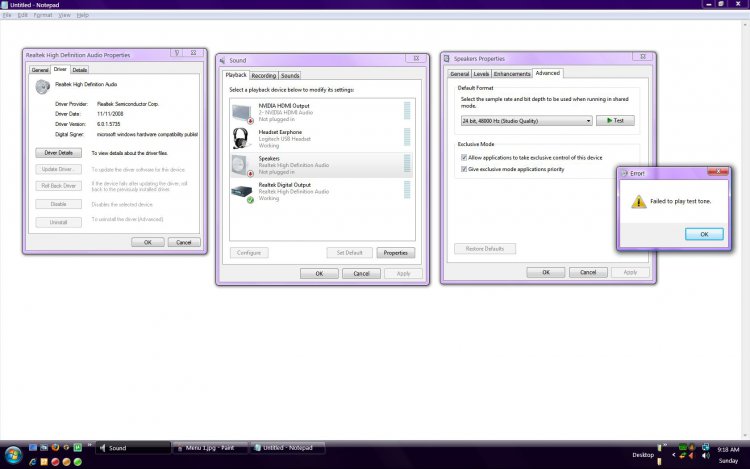This screenshot has width=750, height=469.
Task: Click the Headset Earphone level meter
Action: click(x=407, y=137)
